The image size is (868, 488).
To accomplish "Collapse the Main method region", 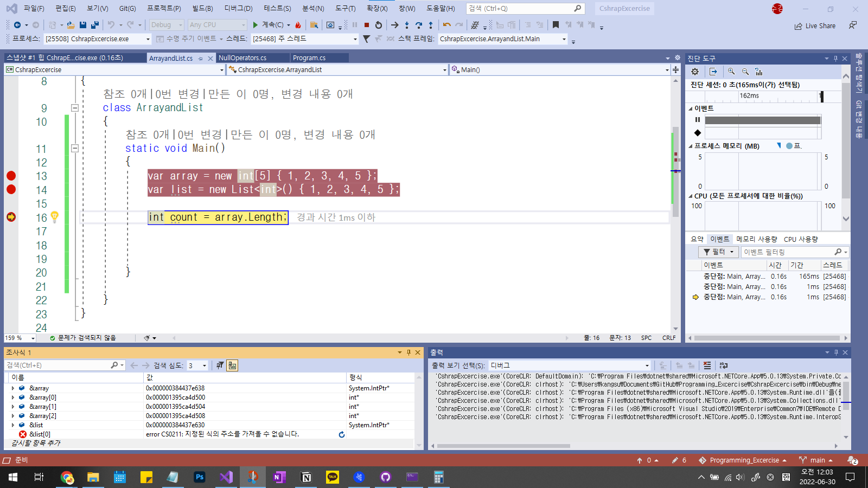I will tap(75, 148).
